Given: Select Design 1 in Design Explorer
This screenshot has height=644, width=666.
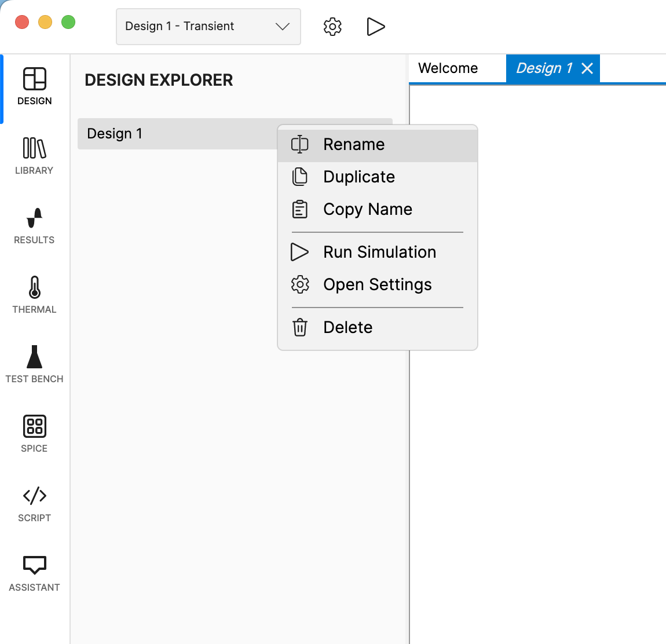Looking at the screenshot, I should tap(174, 134).
